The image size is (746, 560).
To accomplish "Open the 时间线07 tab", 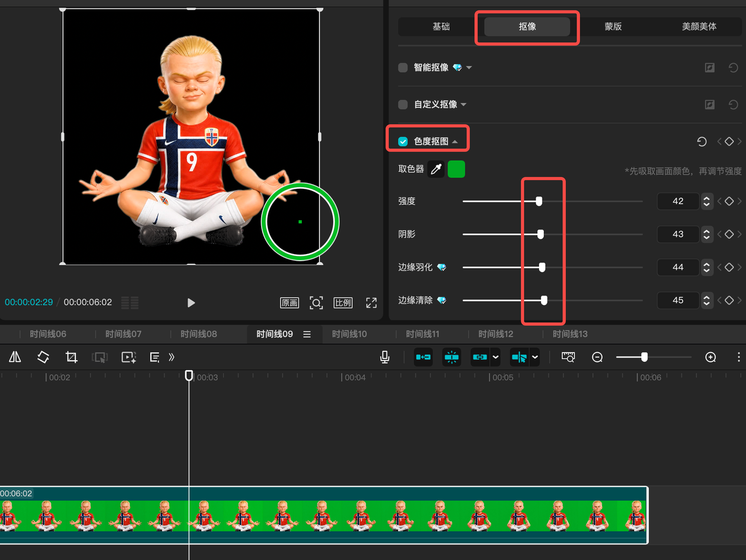I will 124,334.
